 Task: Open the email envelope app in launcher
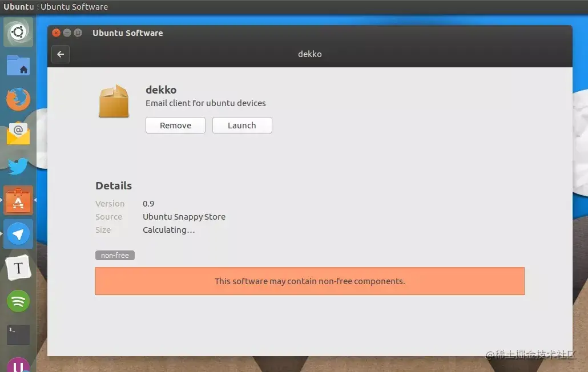tap(18, 133)
